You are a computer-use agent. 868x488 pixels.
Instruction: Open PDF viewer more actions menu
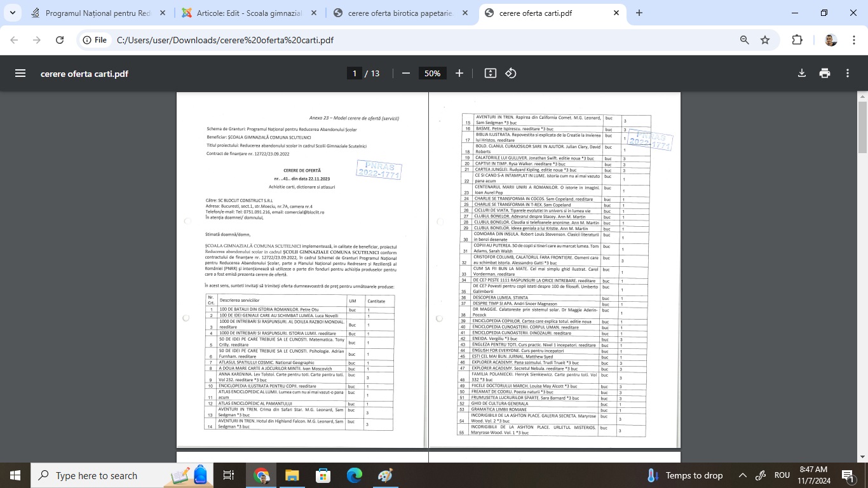848,73
